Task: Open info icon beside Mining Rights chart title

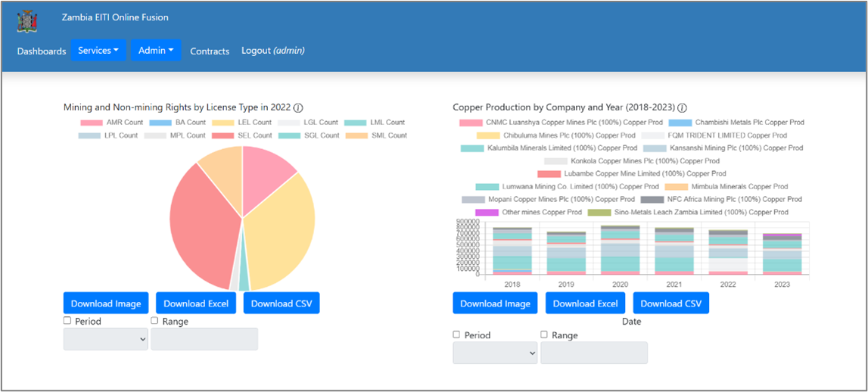Action: point(298,107)
